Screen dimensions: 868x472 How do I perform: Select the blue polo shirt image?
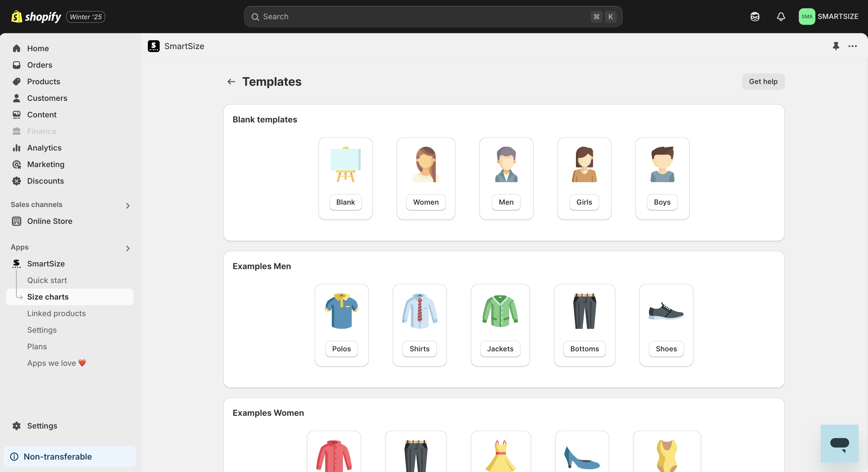[x=341, y=311]
